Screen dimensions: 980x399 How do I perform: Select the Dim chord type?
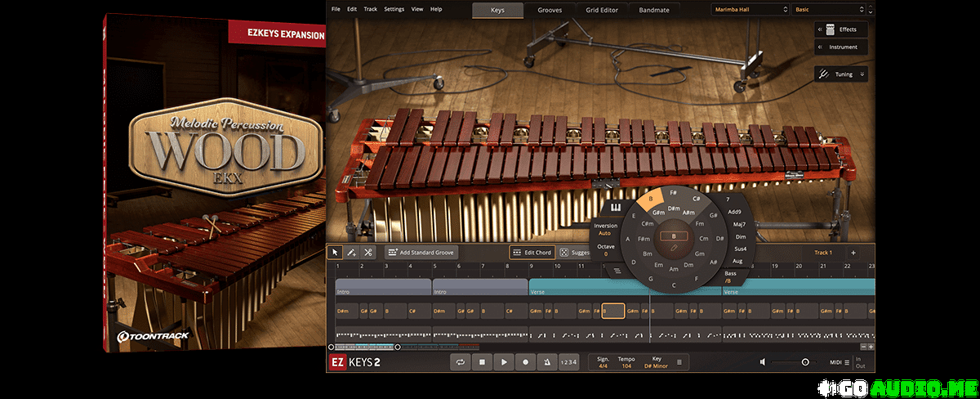pyautogui.click(x=739, y=236)
